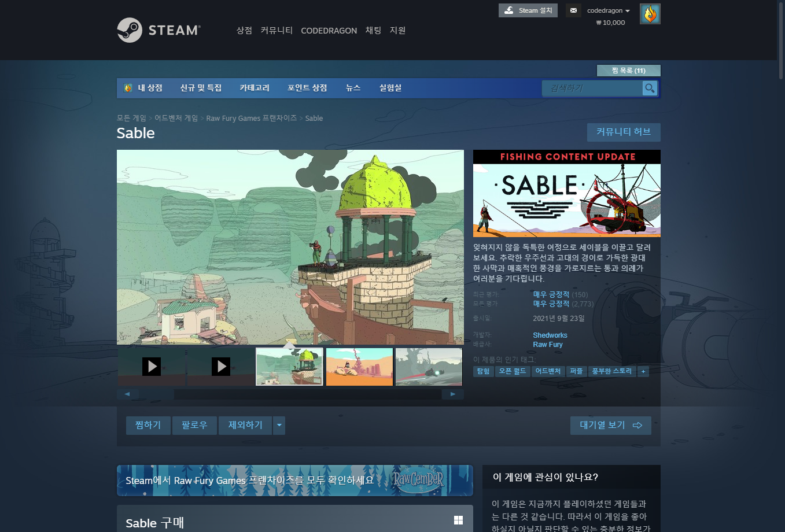Click the Steam logo
The image size is (785, 532).
(x=159, y=30)
